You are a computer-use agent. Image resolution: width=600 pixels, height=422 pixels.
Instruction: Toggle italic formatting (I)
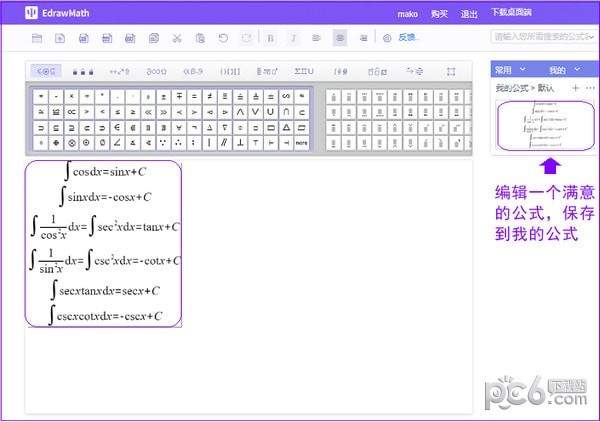tap(294, 38)
